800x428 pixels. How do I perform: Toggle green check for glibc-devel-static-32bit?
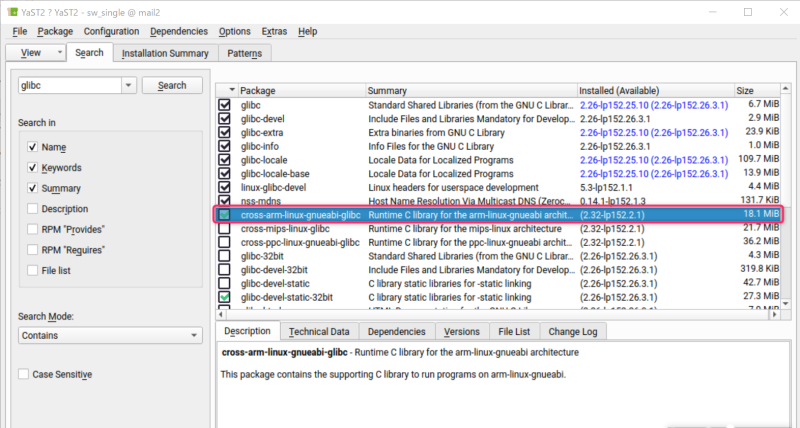tap(224, 297)
